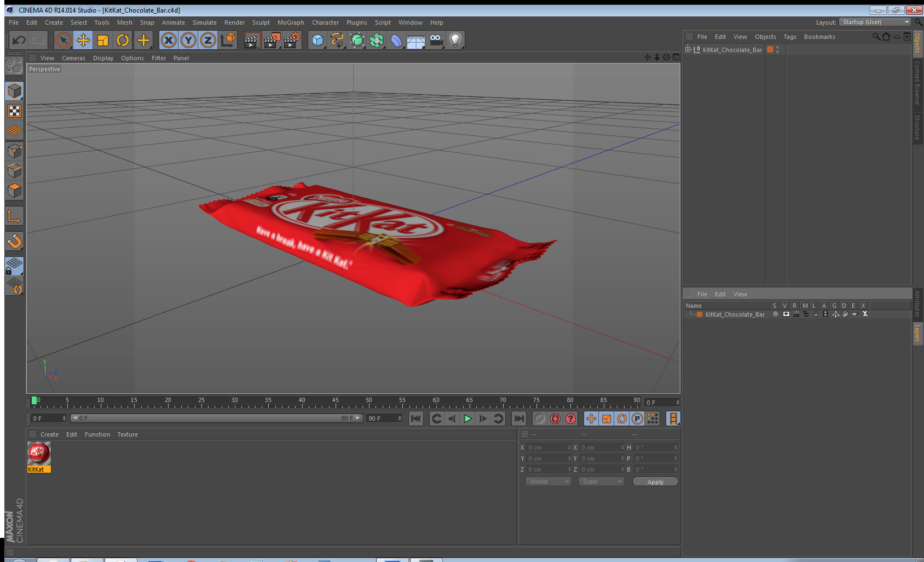
Task: Open the spline tools icon
Action: (337, 40)
